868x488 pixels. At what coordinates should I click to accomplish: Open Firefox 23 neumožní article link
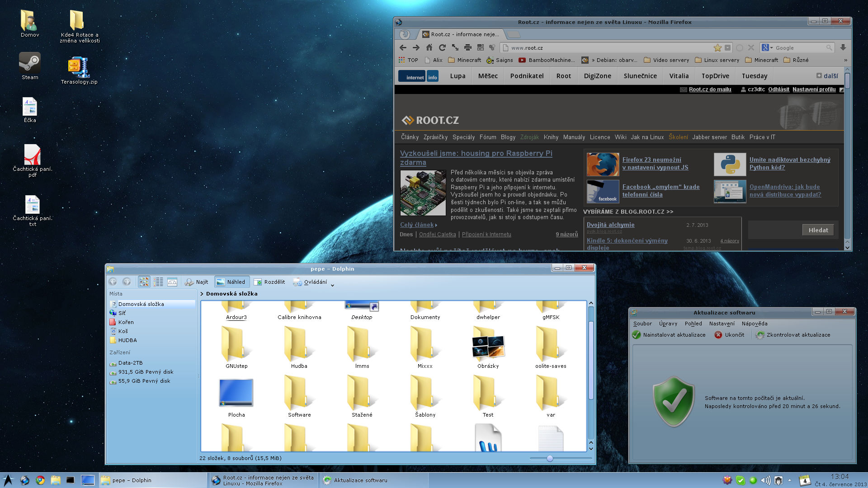click(x=655, y=164)
